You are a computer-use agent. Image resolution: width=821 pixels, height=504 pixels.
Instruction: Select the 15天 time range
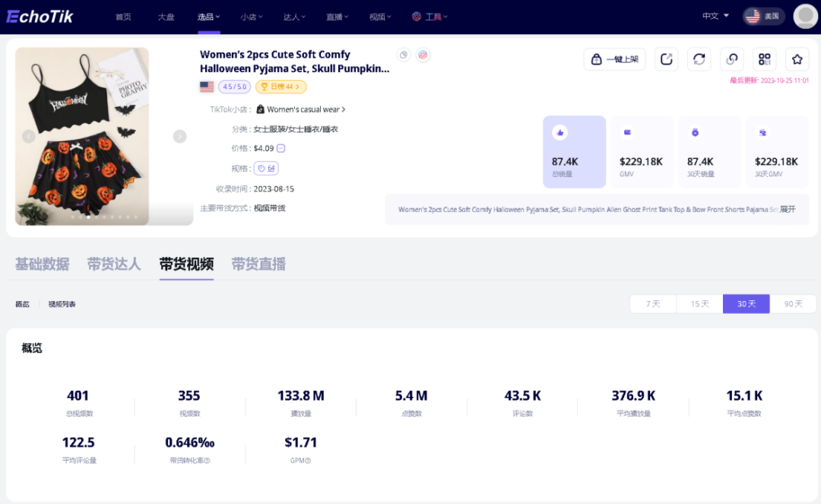699,303
